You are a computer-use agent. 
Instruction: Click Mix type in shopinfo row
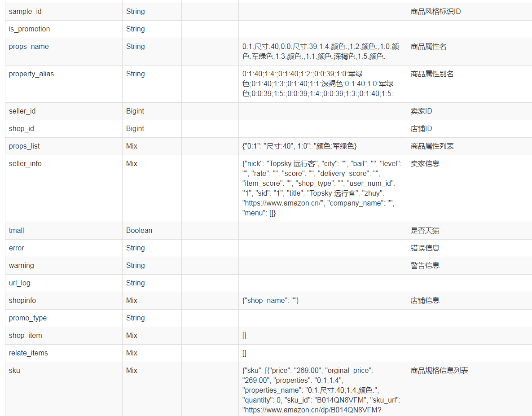click(132, 301)
